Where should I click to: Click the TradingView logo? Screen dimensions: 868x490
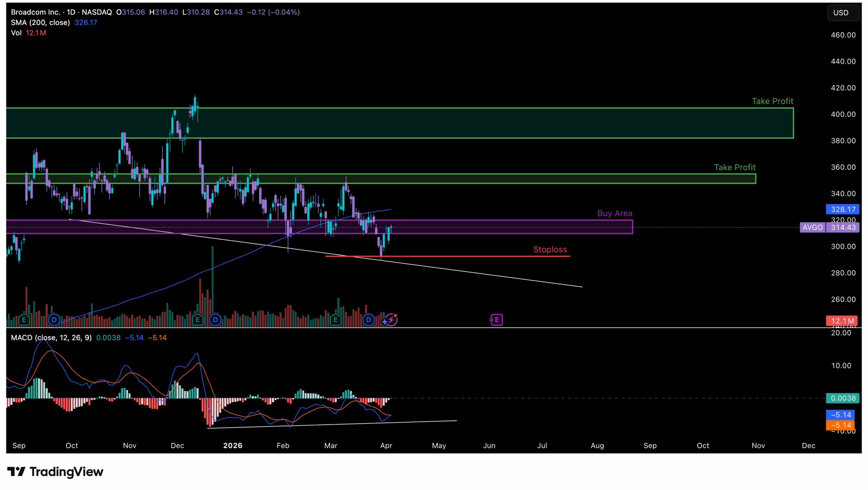click(x=55, y=472)
